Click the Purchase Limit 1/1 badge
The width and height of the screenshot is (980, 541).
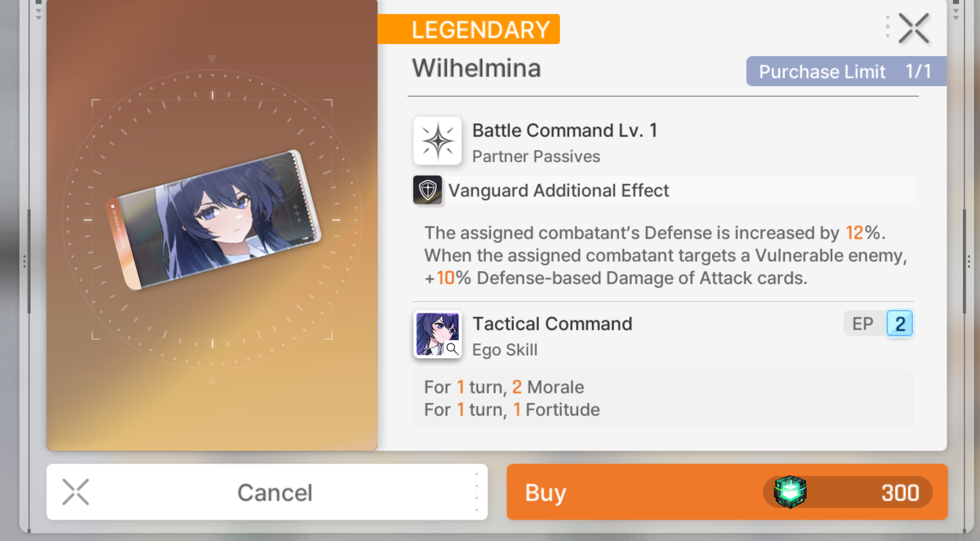(x=846, y=71)
